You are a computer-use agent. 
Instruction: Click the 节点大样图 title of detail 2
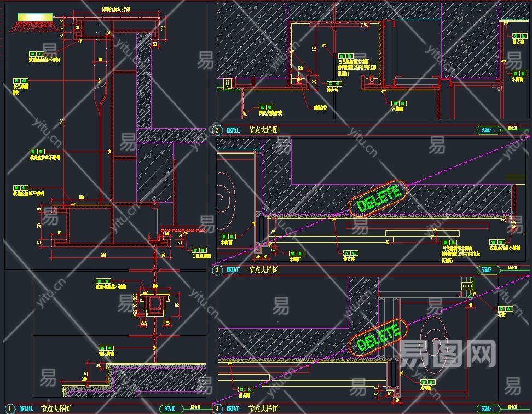pos(264,130)
